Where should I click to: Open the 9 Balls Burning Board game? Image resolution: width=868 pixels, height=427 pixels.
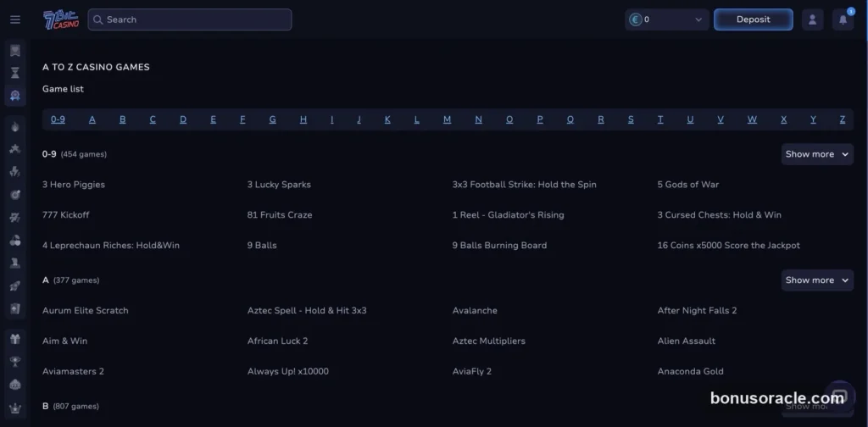[499, 246]
